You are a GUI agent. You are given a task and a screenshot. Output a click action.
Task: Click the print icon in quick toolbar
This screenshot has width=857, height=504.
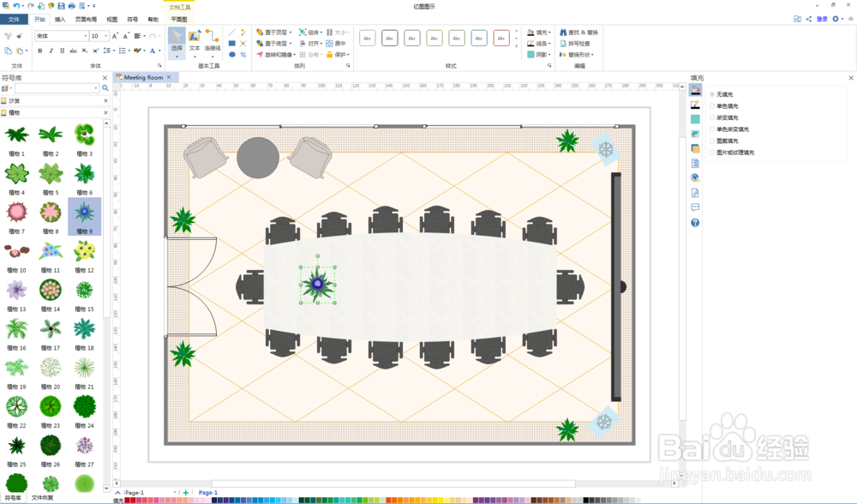coord(72,5)
